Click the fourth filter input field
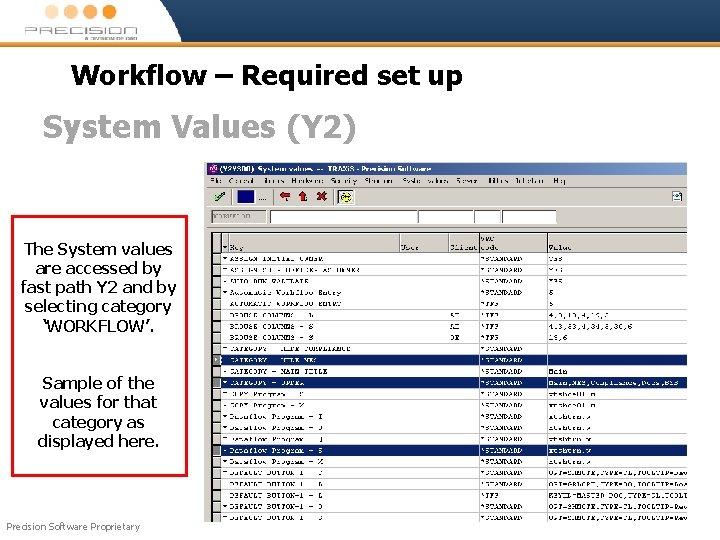 (x=529, y=217)
